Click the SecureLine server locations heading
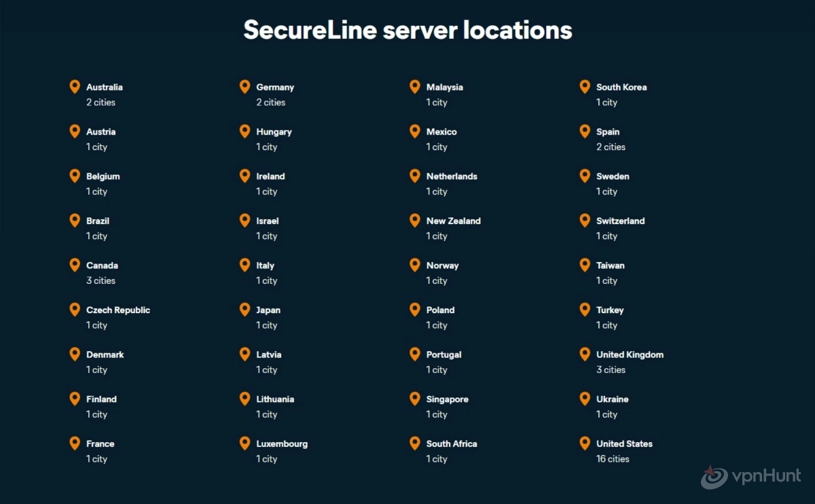 tap(407, 30)
